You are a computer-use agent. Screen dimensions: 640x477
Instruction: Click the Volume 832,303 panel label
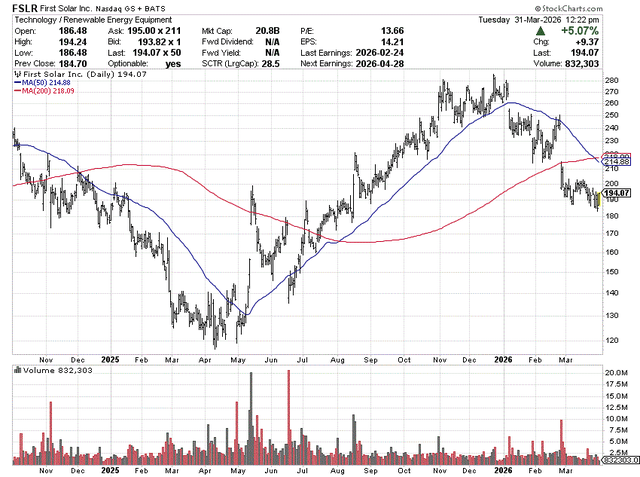click(58, 370)
